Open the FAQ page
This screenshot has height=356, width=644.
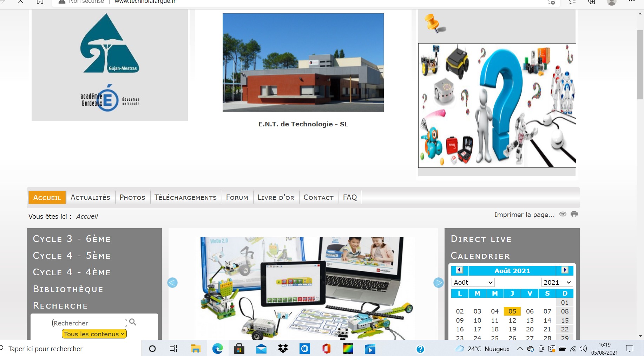coord(350,197)
